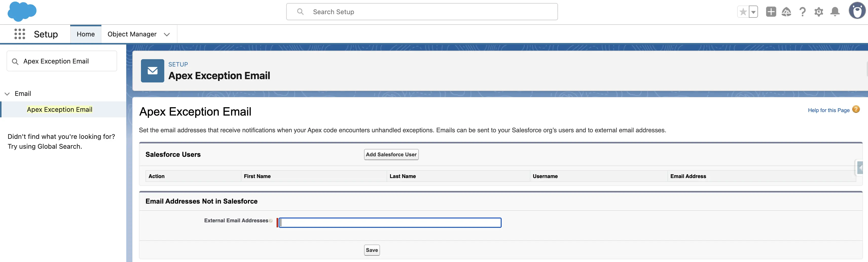
Task: Switch to the Home tab
Action: (86, 34)
